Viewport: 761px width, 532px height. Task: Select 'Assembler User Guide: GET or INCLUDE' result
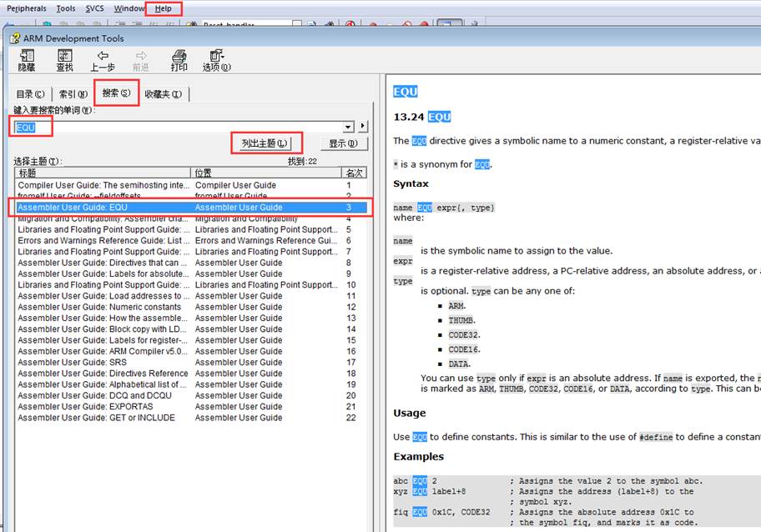click(191, 418)
